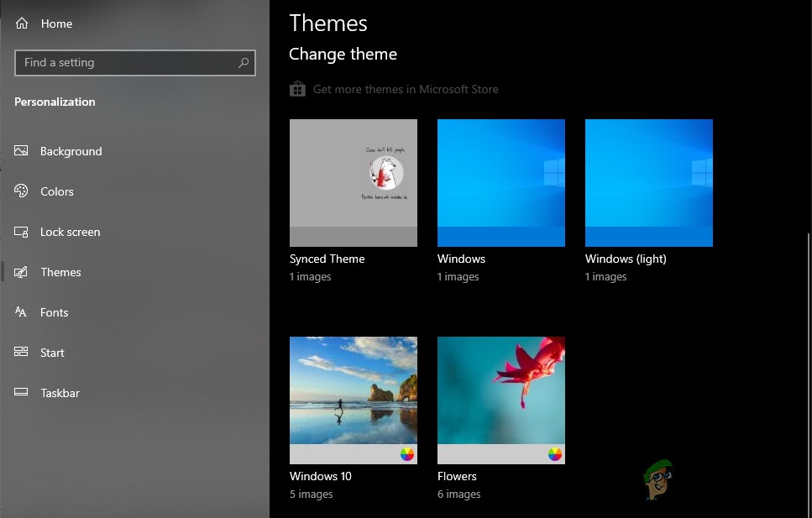Viewport: 812px width, 518px height.
Task: Click the Taskbar bar icon
Action: [x=21, y=392]
